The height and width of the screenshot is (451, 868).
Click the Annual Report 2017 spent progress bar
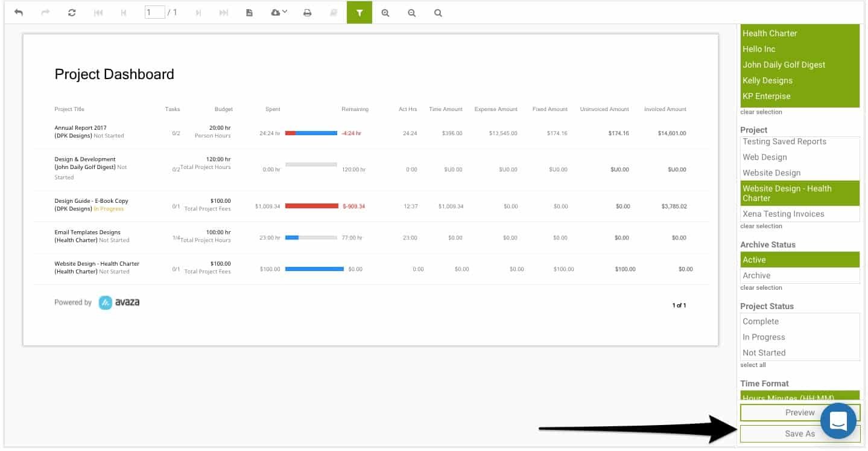tap(311, 133)
